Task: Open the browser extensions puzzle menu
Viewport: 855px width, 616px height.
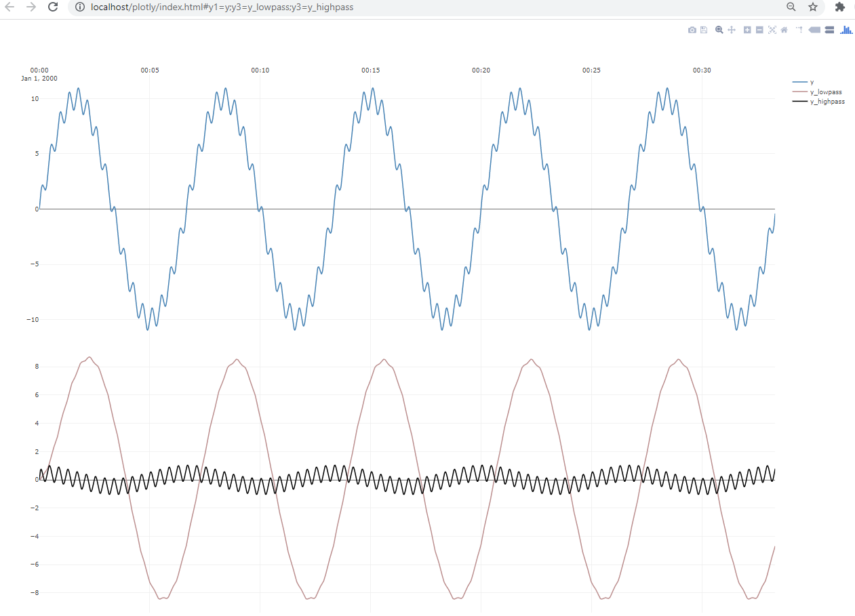Action: tap(840, 7)
